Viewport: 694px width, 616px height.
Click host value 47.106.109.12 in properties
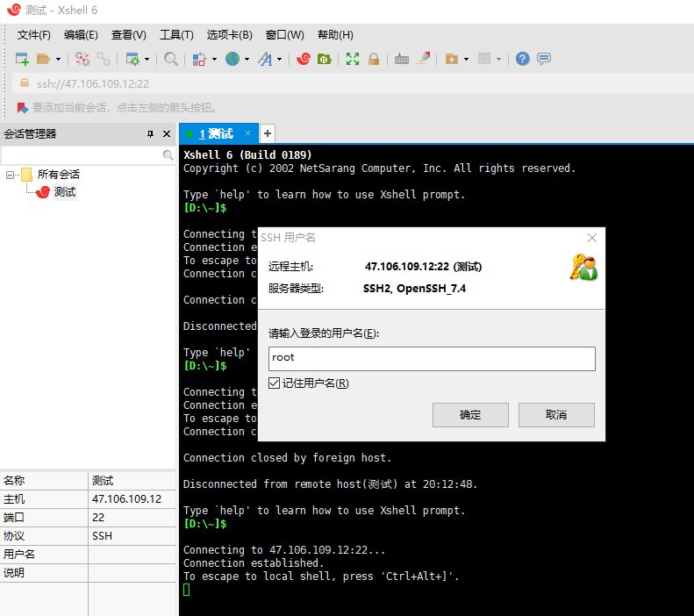(126, 499)
